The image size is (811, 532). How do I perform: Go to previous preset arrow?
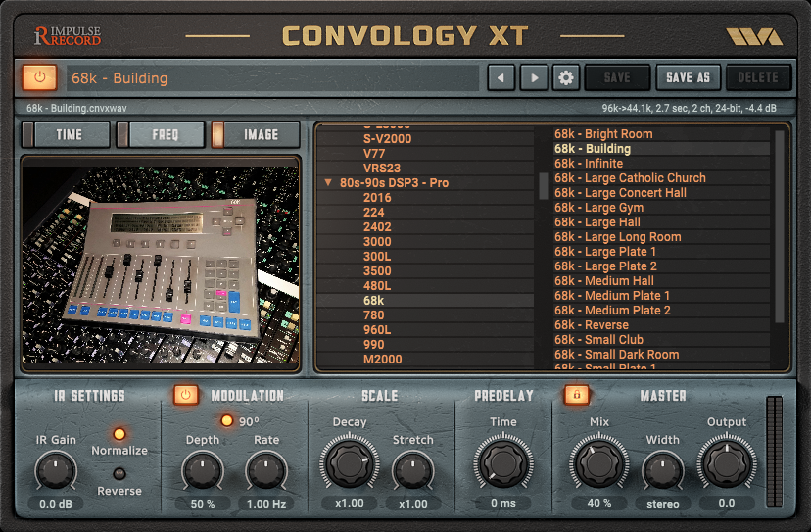point(501,77)
